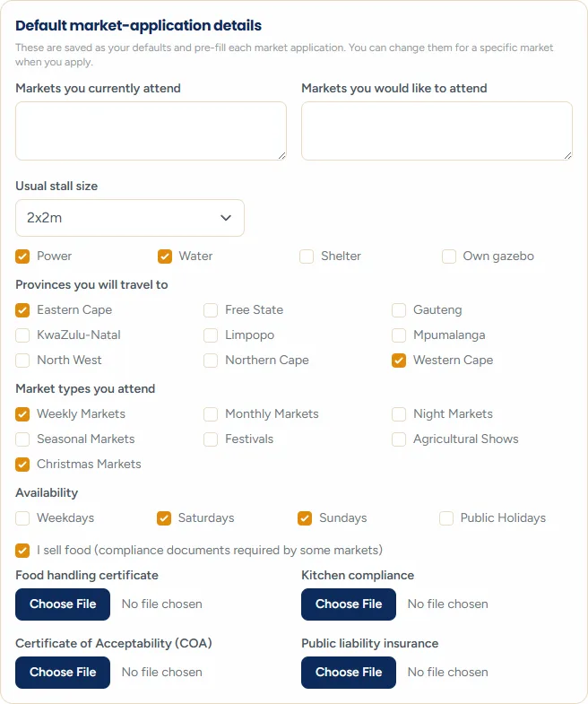Enable the Own gazebo option
Image resolution: width=588 pixels, height=704 pixels.
pyautogui.click(x=449, y=256)
